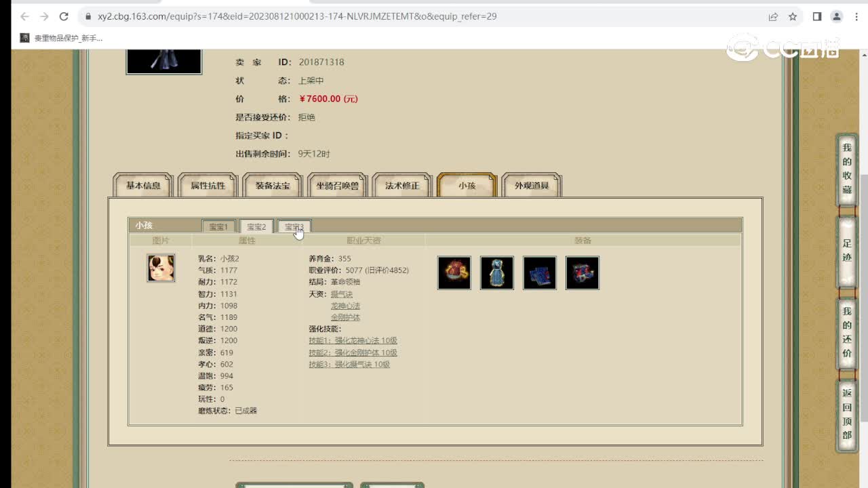
Task: Click 气质 1177 attribute
Action: tap(218, 270)
